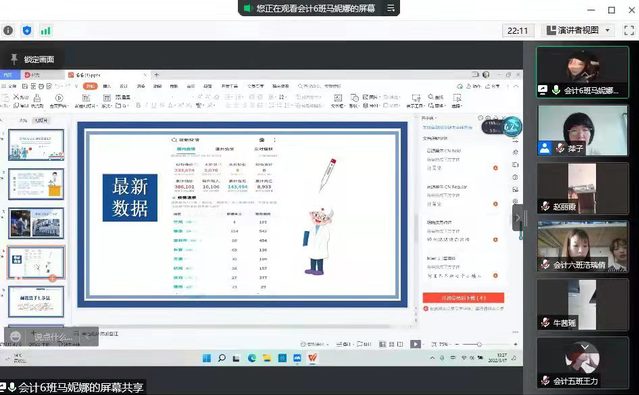Click the red download button in the font panel

463,298
